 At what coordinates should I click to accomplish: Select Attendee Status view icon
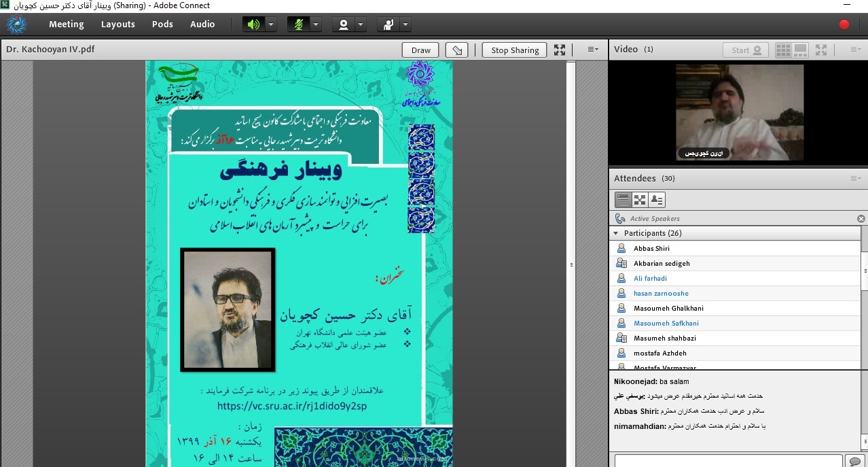point(657,200)
